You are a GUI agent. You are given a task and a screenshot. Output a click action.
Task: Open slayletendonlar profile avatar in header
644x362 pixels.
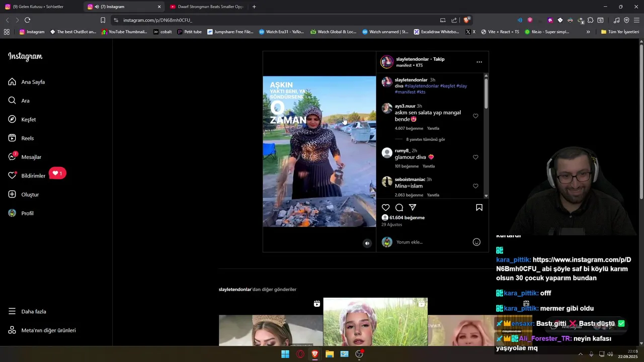click(387, 62)
